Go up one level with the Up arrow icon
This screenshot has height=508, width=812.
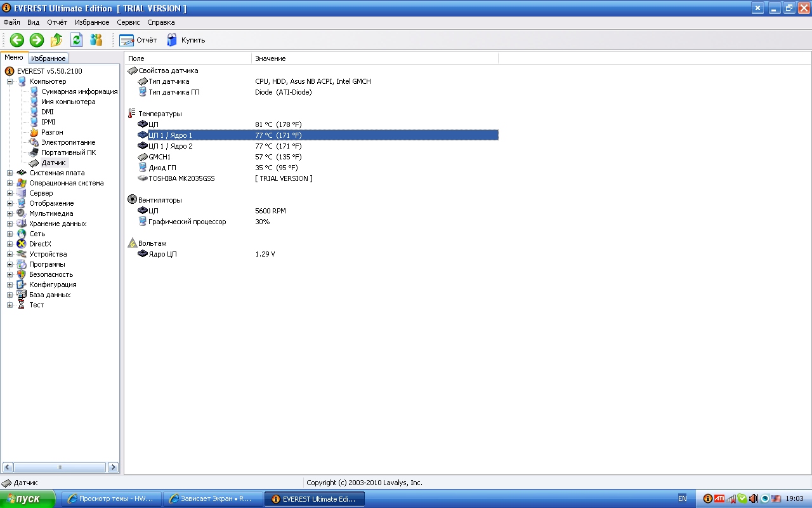point(56,40)
